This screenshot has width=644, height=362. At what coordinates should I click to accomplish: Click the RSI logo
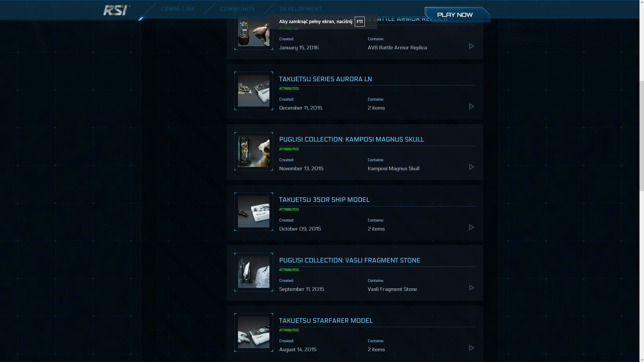116,10
